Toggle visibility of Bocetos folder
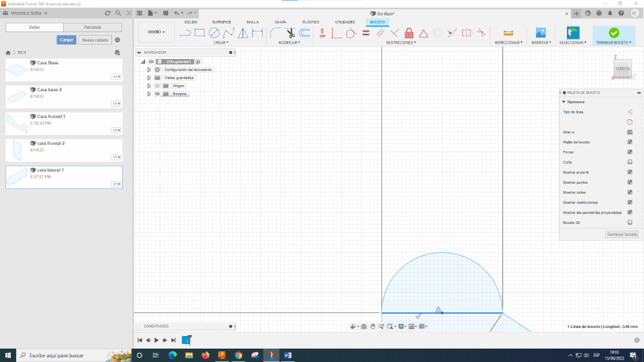The width and height of the screenshot is (644, 362). [x=157, y=94]
